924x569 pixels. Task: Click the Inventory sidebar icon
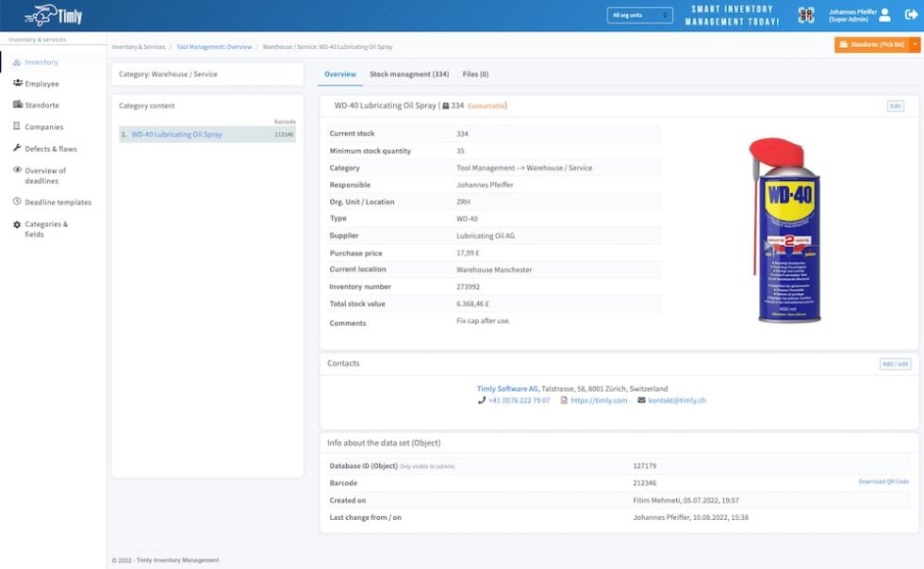coord(17,62)
